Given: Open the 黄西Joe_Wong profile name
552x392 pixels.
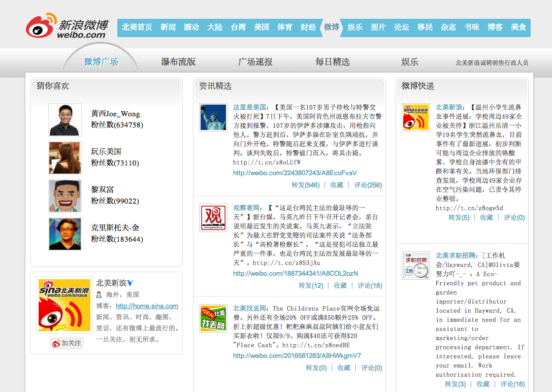Looking at the screenshot, I should click(115, 114).
